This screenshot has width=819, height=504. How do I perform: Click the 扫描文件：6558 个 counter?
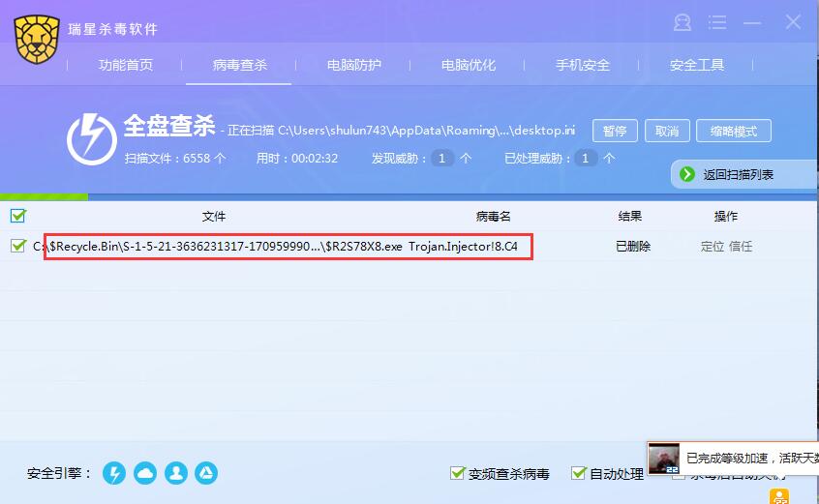175,158
